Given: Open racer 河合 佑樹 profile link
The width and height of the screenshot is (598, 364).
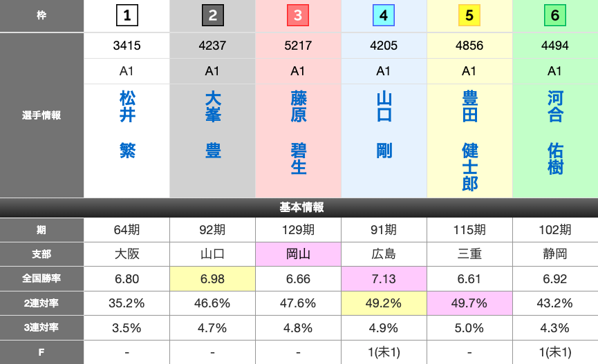Looking at the screenshot, I should (555, 133).
